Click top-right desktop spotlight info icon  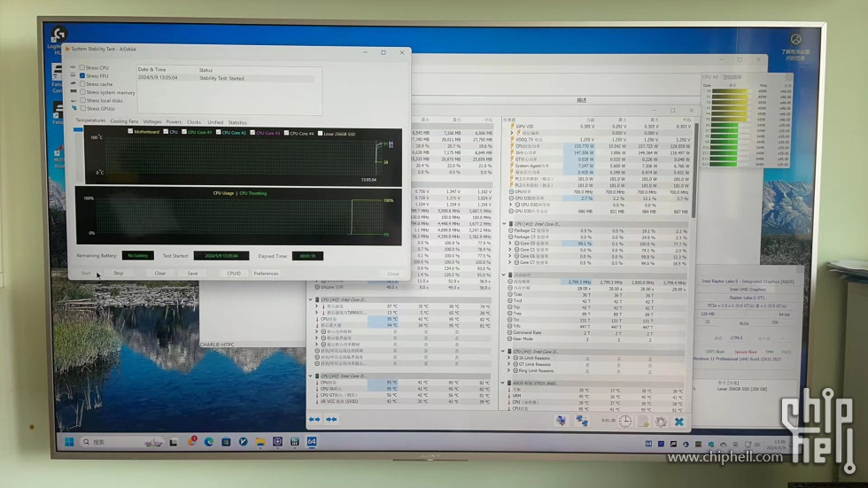pyautogui.click(x=795, y=39)
